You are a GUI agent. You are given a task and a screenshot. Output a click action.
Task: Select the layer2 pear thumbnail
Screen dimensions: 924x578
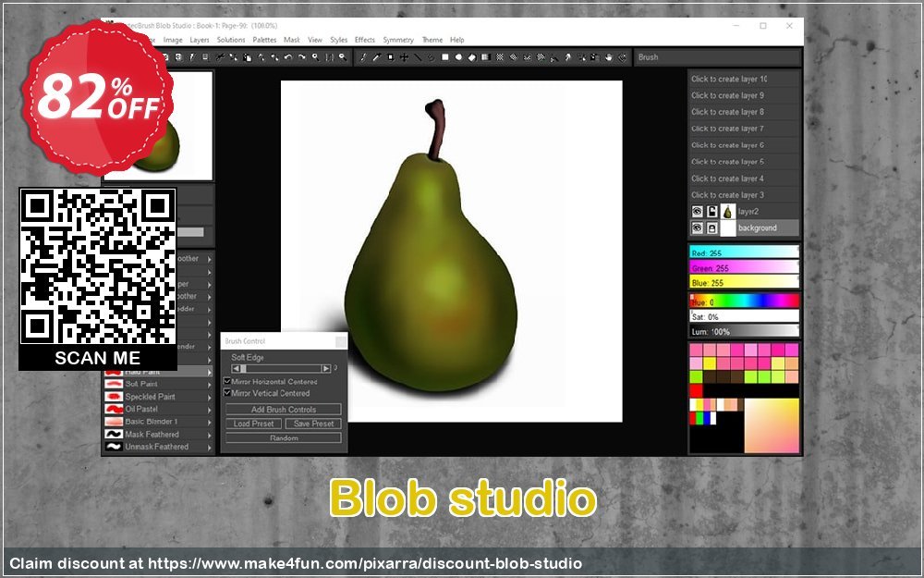click(x=728, y=211)
